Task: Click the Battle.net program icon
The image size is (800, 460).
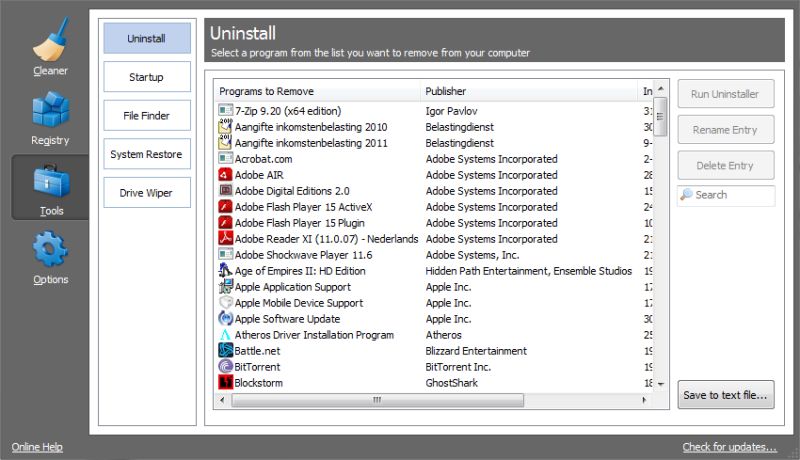Action: 226,350
